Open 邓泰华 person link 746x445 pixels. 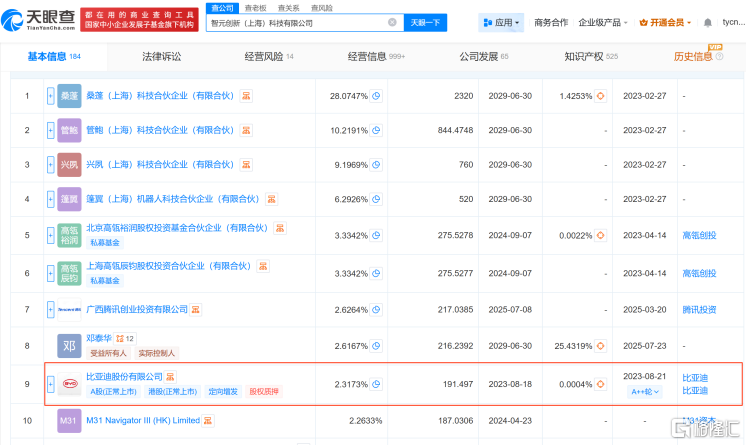[x=99, y=338]
